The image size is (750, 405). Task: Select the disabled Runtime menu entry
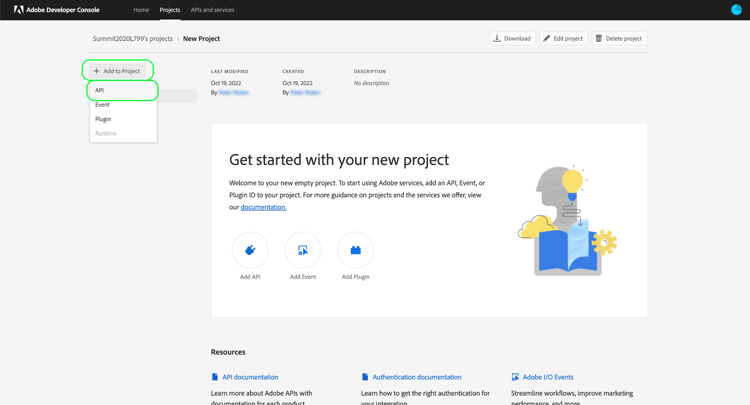pyautogui.click(x=123, y=133)
